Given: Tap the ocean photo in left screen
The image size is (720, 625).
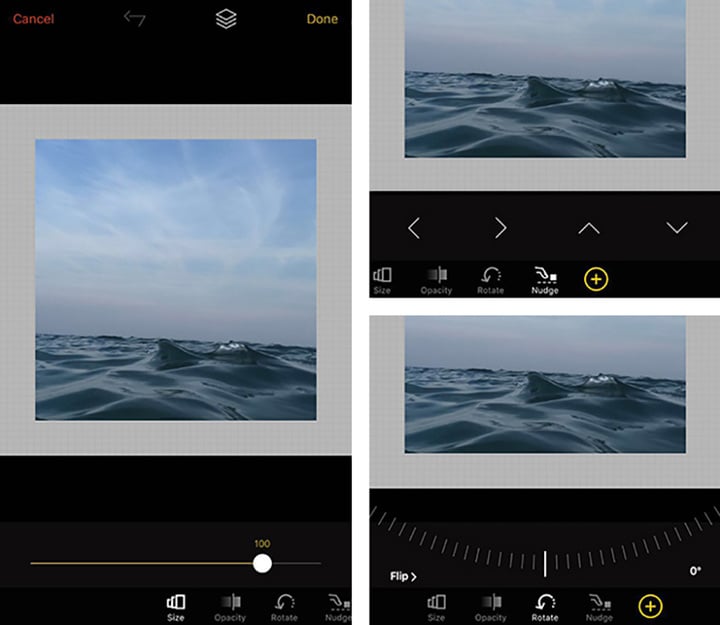Looking at the screenshot, I should pos(176,280).
